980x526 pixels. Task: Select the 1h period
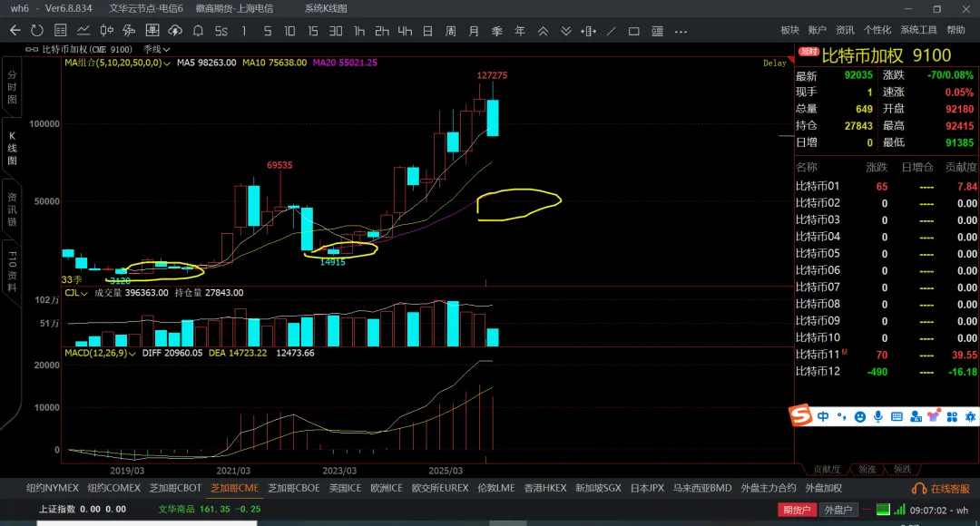click(358, 31)
